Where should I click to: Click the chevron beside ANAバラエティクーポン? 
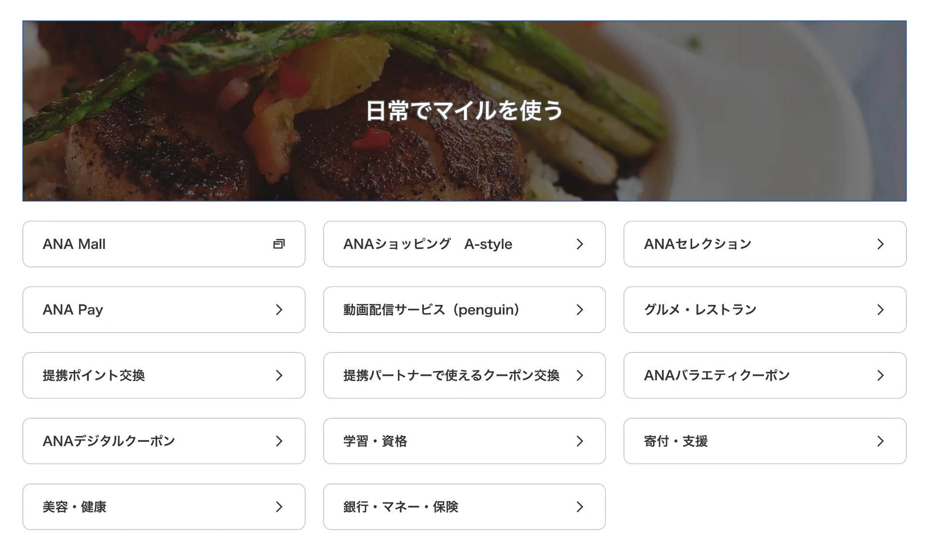pos(880,375)
